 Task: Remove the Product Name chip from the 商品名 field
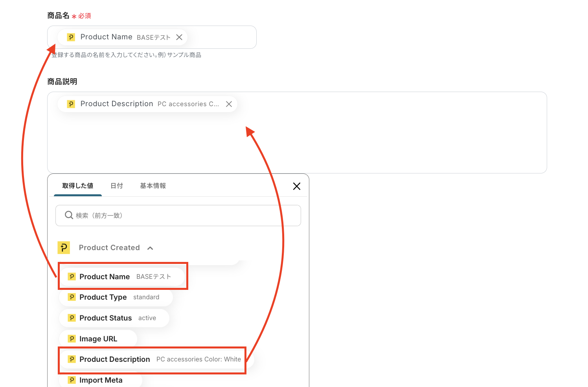click(179, 37)
